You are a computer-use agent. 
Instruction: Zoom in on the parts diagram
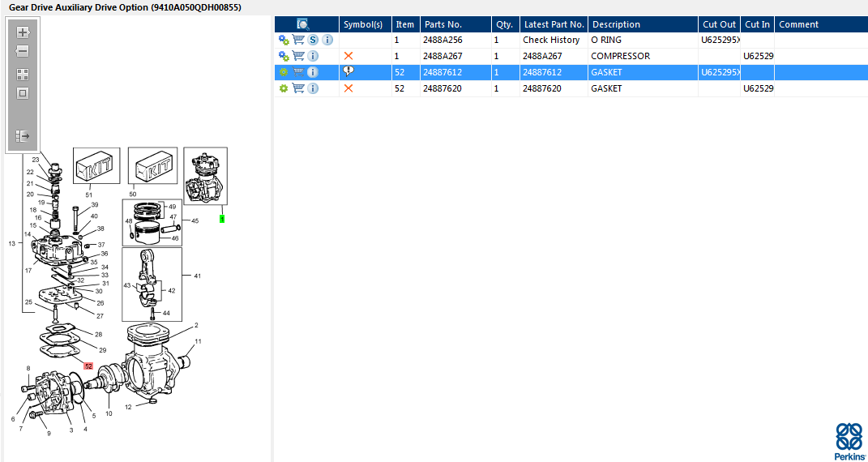click(23, 32)
